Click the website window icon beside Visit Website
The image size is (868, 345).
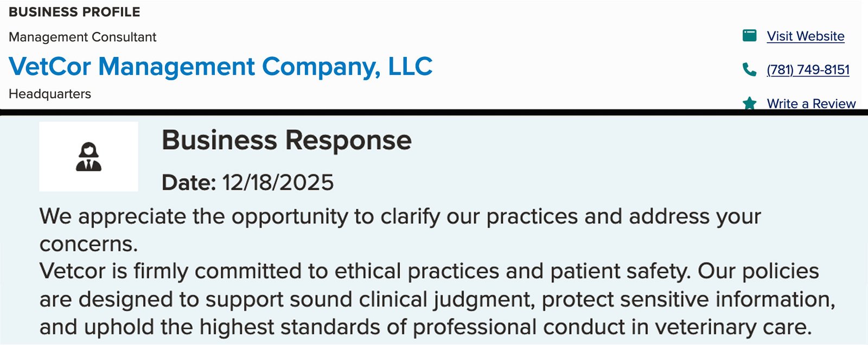point(749,36)
